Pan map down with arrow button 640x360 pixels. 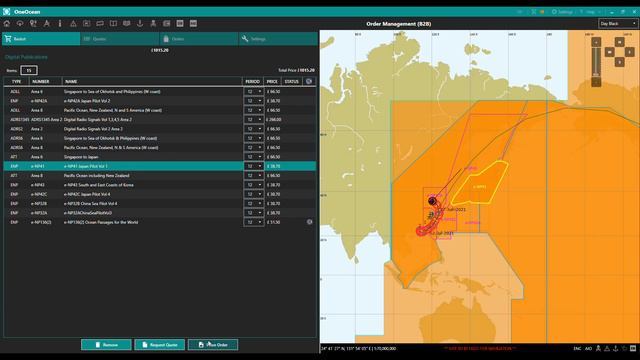(x=620, y=62)
